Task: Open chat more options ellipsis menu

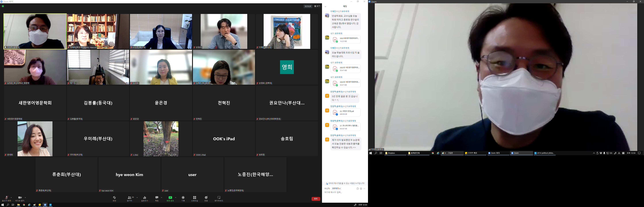Action: (364, 188)
